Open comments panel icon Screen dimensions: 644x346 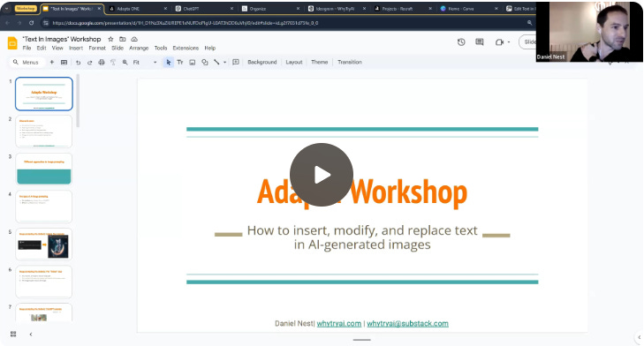480,41
